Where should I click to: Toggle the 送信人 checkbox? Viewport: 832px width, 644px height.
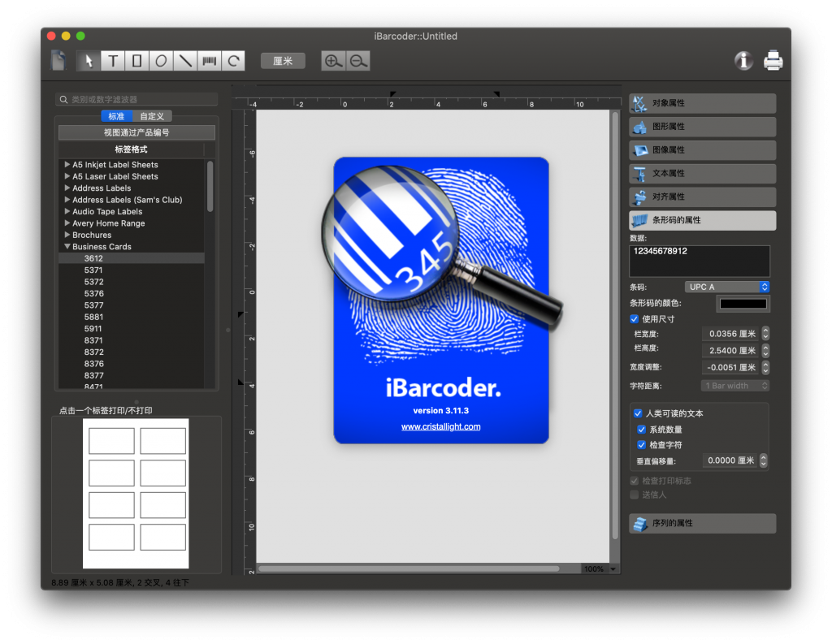click(634, 495)
